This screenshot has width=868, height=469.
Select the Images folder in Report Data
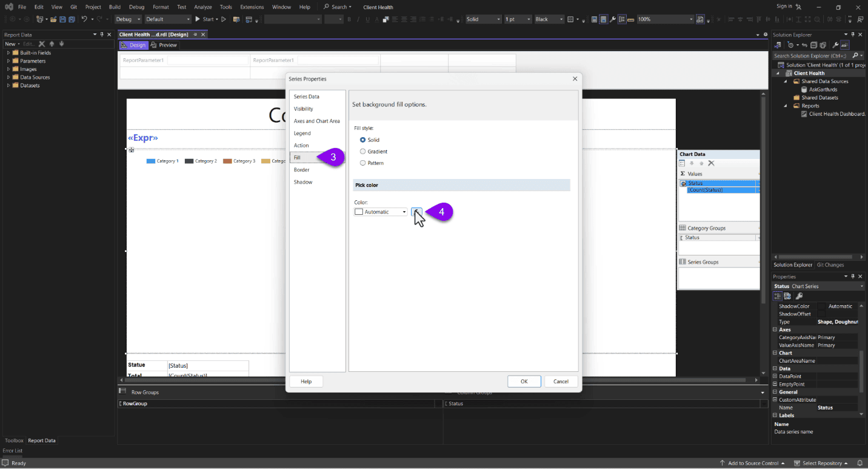point(28,69)
